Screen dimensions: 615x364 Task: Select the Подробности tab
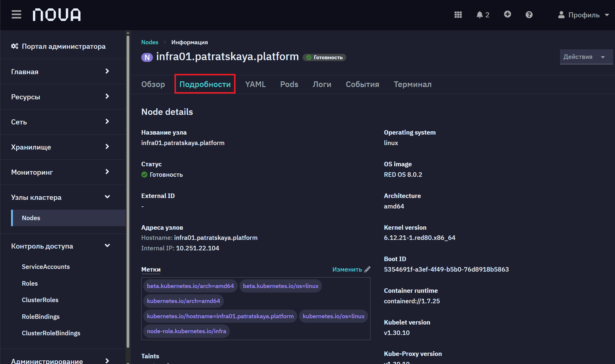pos(205,84)
